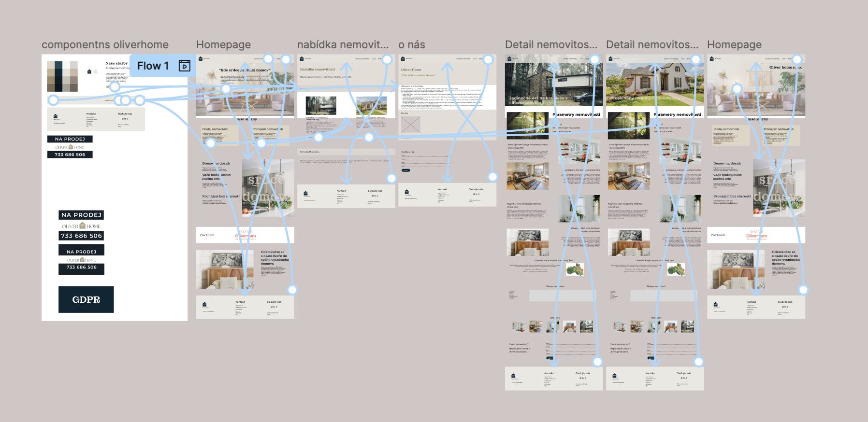Click the Flow 1 play prototype icon
The width and height of the screenshot is (868, 422).
click(x=184, y=66)
